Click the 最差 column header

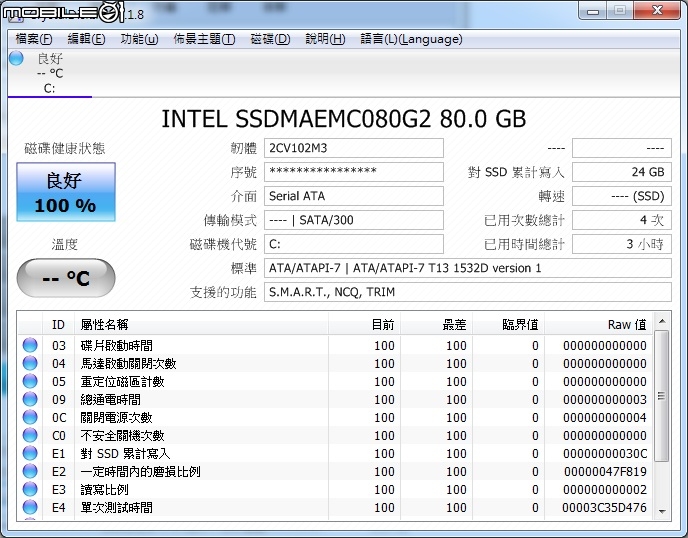(x=437, y=325)
